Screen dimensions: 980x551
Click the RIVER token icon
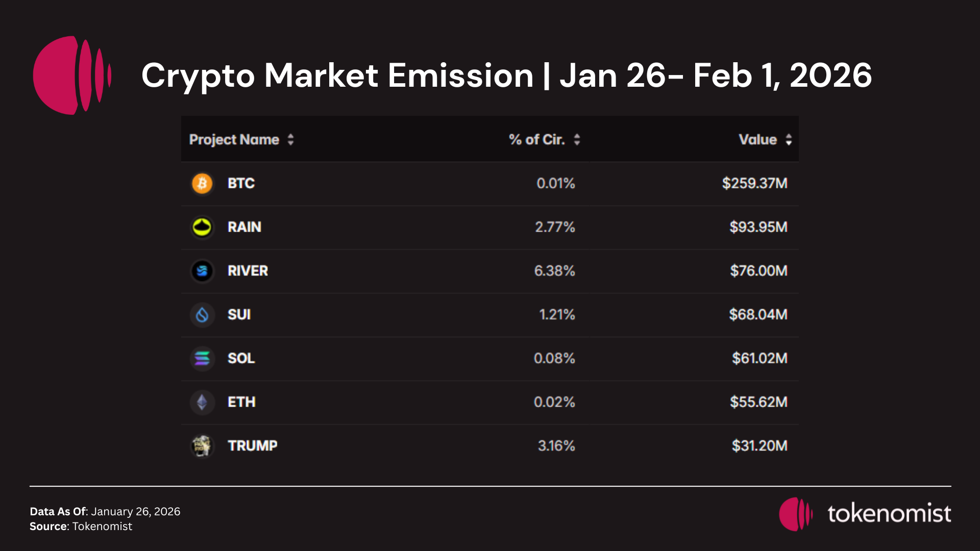point(202,271)
